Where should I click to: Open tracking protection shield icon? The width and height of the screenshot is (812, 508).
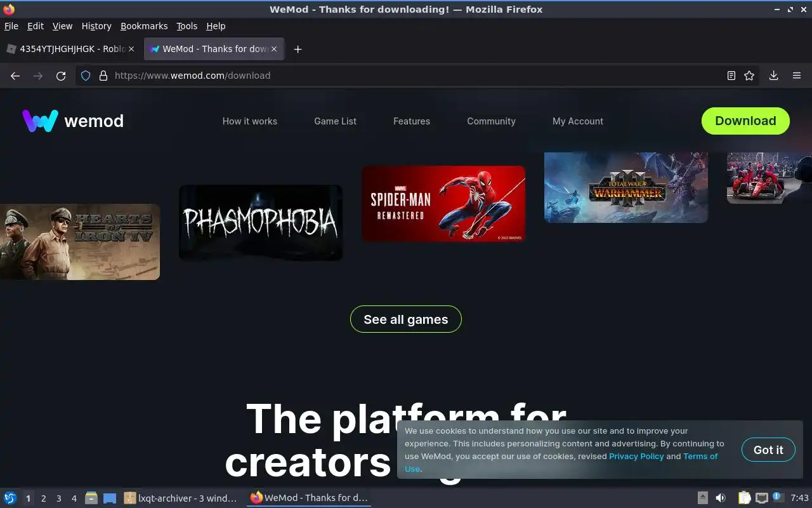tap(86, 76)
